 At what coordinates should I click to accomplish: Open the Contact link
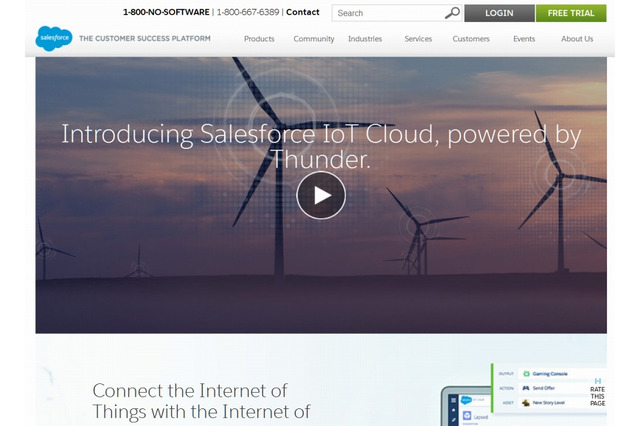302,12
